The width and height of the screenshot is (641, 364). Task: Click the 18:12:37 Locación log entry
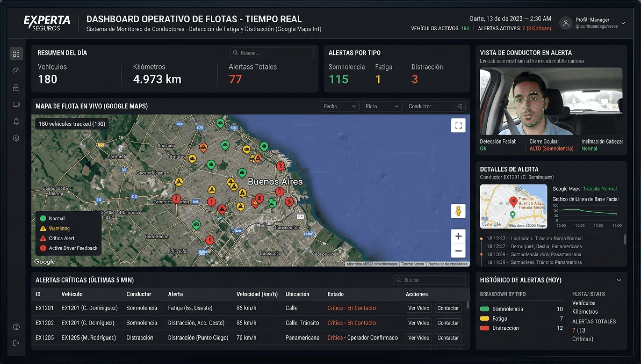pos(535,238)
